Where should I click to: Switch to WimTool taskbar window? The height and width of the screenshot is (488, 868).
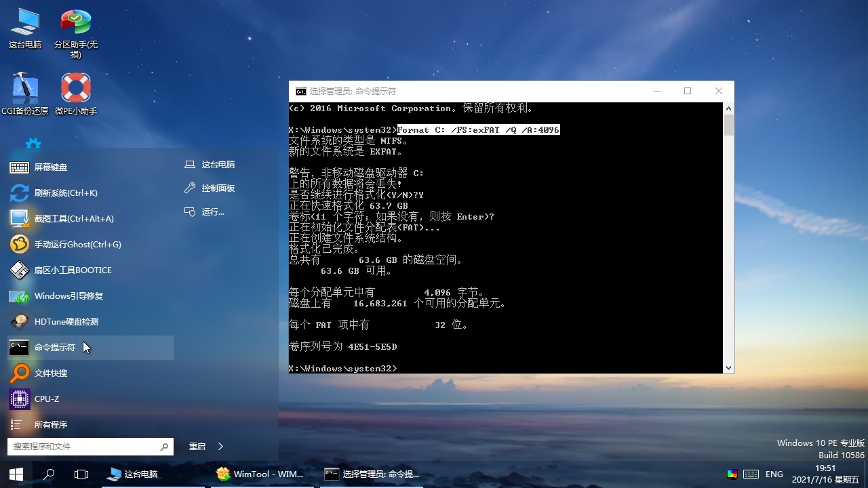coord(261,474)
